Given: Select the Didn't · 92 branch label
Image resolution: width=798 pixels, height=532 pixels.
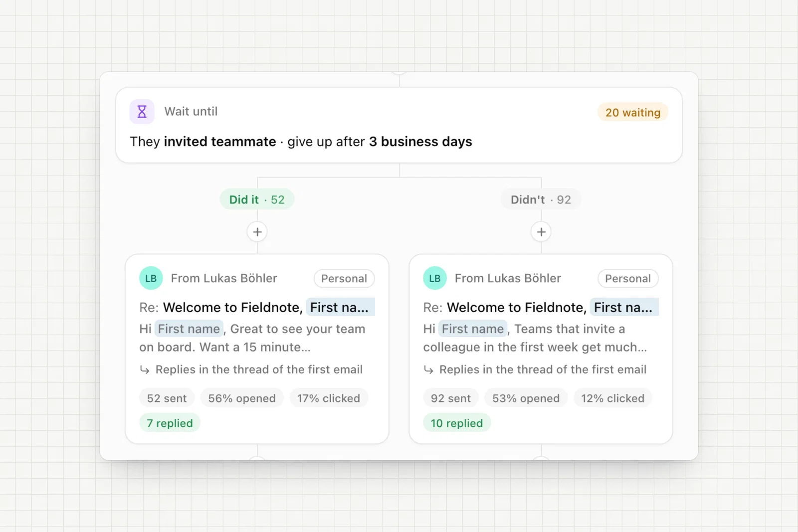Looking at the screenshot, I should click(x=541, y=199).
